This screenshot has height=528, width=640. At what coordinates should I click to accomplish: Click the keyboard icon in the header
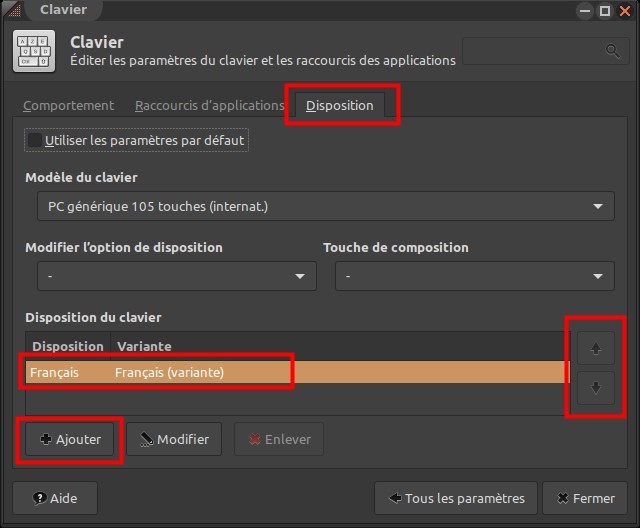tap(33, 50)
